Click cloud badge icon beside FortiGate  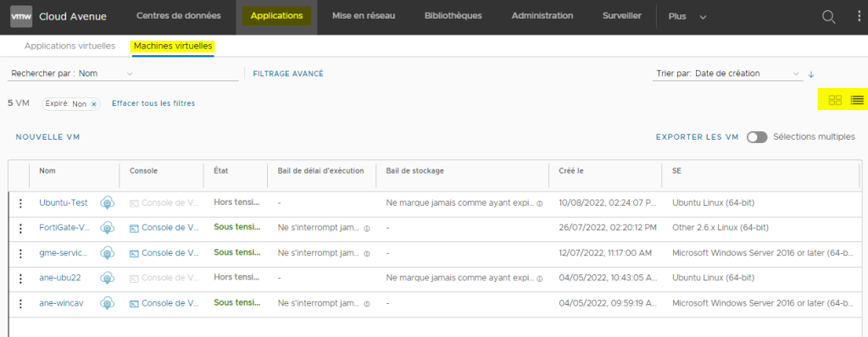(107, 228)
